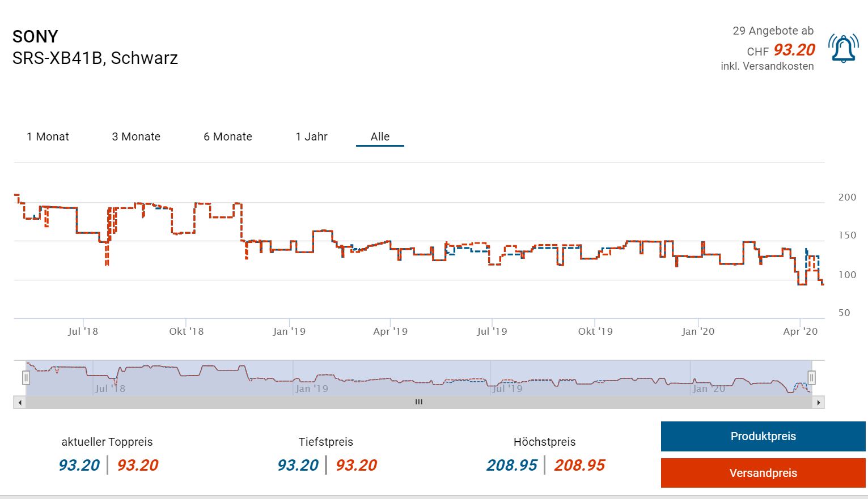This screenshot has height=499, width=868.
Task: Open the 29 Angebote ab offers text
Action: (773, 31)
